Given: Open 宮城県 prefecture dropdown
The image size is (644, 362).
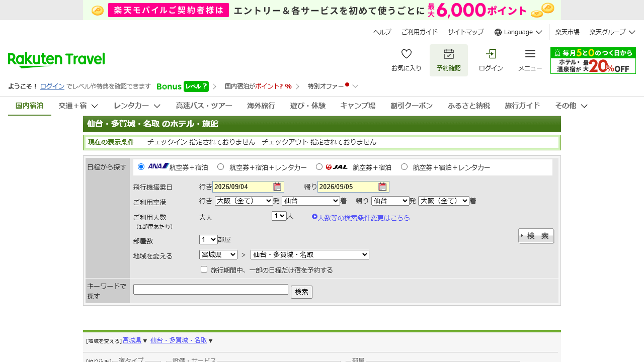Looking at the screenshot, I should point(218,255).
